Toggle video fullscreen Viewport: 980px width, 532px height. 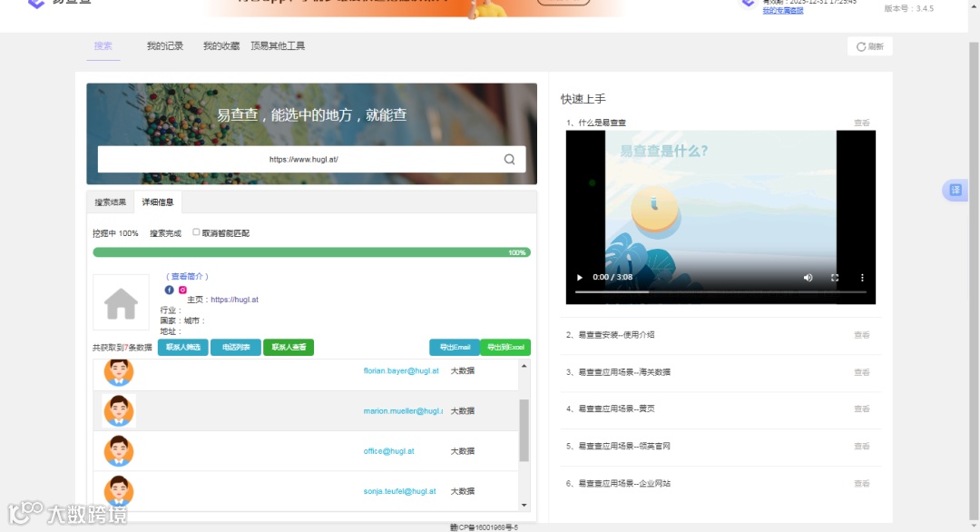[835, 278]
